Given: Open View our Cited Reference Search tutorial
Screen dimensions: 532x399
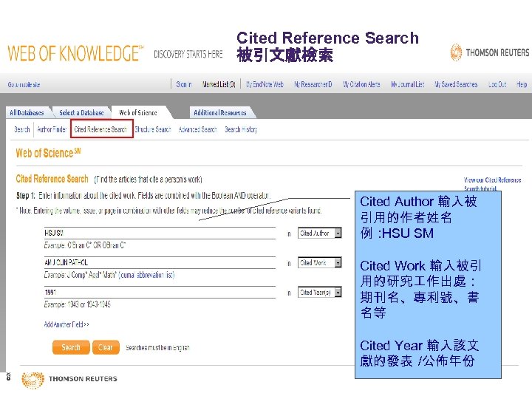Looking at the screenshot, I should point(492,183).
